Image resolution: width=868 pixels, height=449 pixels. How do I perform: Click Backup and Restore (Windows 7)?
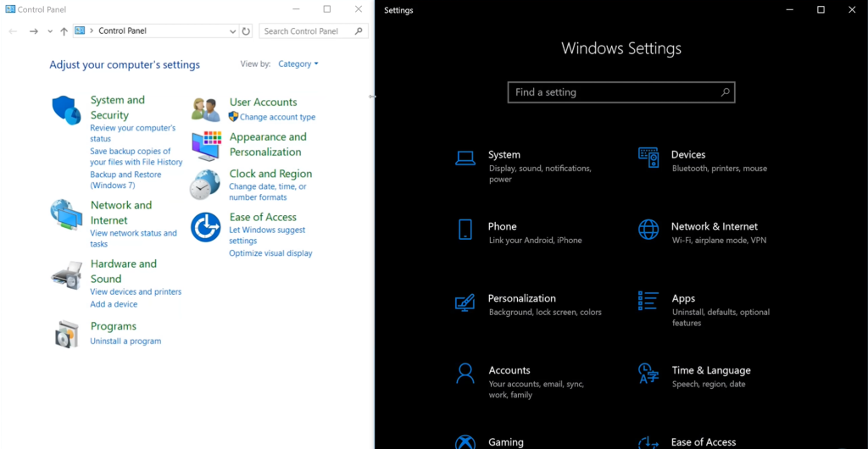(125, 180)
